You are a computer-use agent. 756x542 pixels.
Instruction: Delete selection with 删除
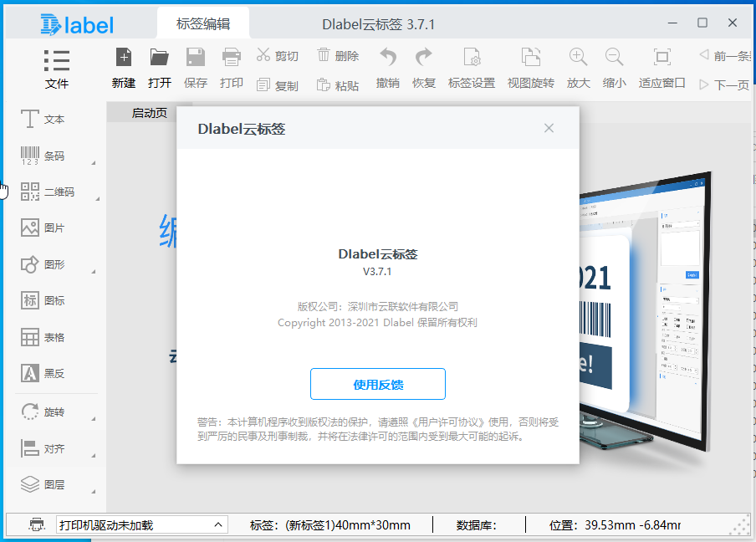[338, 56]
